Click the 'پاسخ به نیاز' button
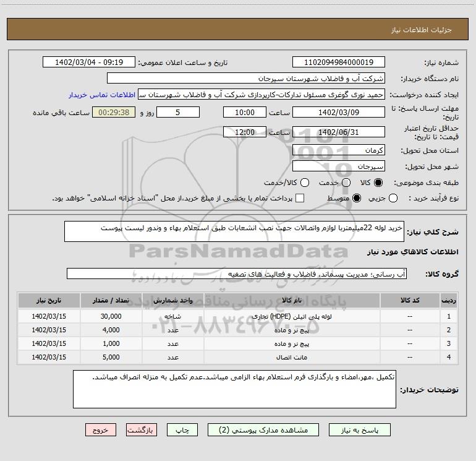Screen dimensions: 476x461 pos(359,429)
